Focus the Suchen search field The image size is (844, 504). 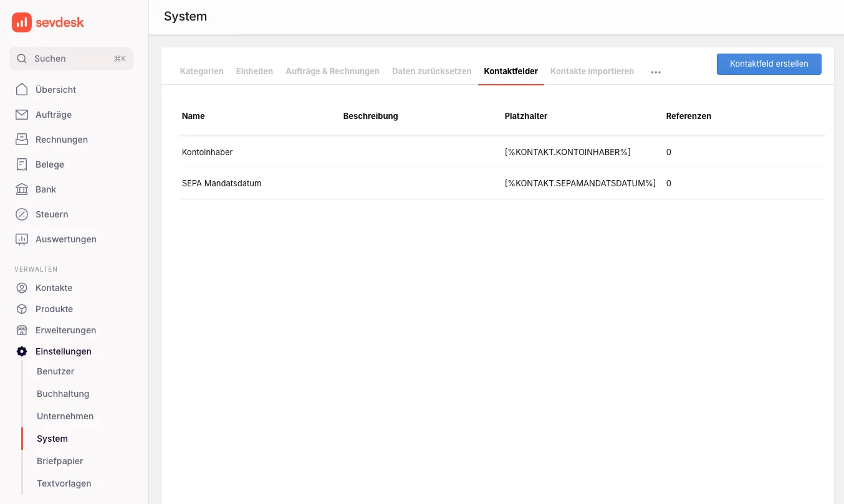[x=71, y=59]
